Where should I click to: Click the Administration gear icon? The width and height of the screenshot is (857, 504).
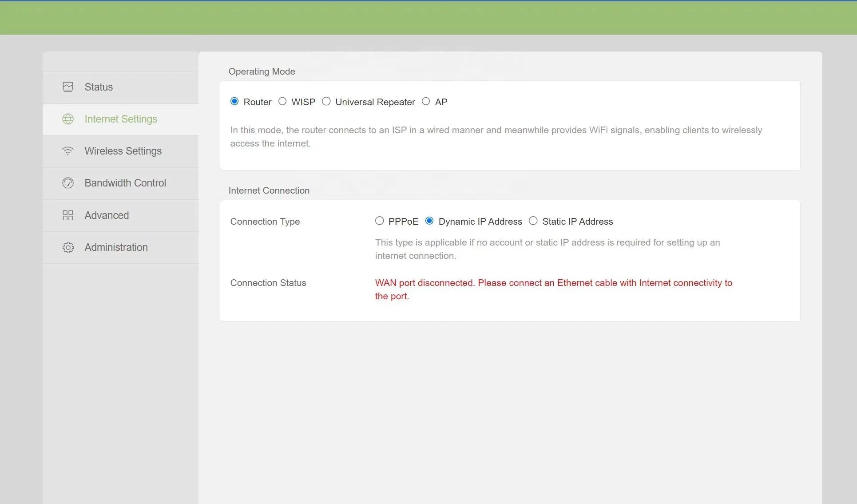[68, 247]
